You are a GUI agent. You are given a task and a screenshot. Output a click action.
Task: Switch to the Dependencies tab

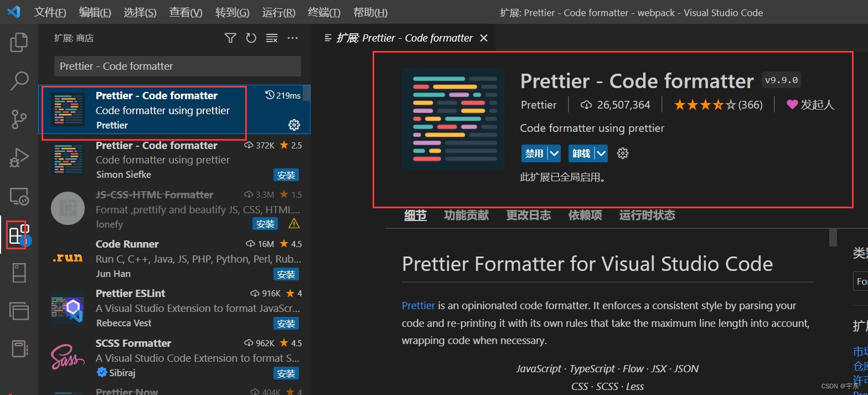(585, 215)
